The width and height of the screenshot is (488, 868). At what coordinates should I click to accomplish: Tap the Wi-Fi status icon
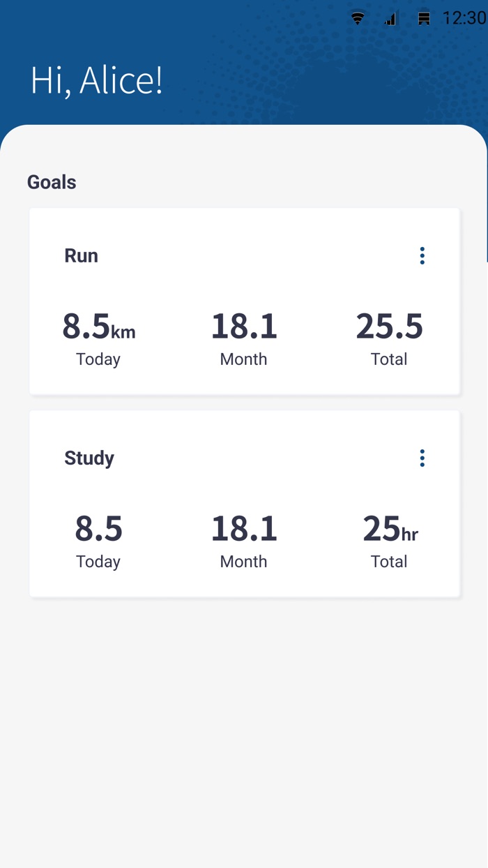[x=358, y=19]
